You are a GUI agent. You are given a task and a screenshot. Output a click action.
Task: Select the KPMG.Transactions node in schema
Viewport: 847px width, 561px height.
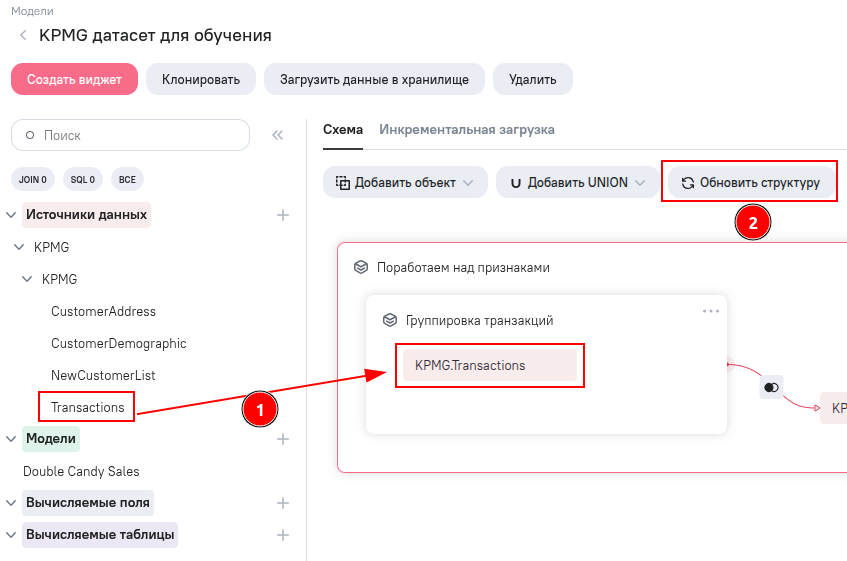click(490, 366)
